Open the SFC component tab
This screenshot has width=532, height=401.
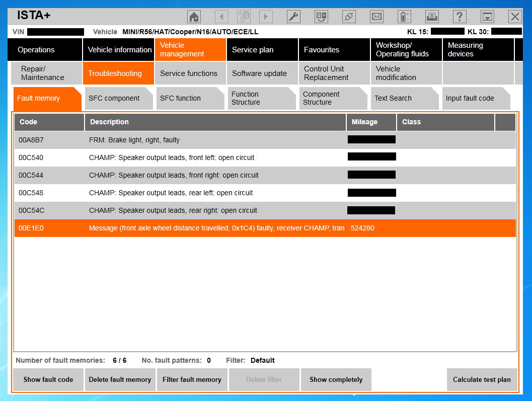pos(118,98)
